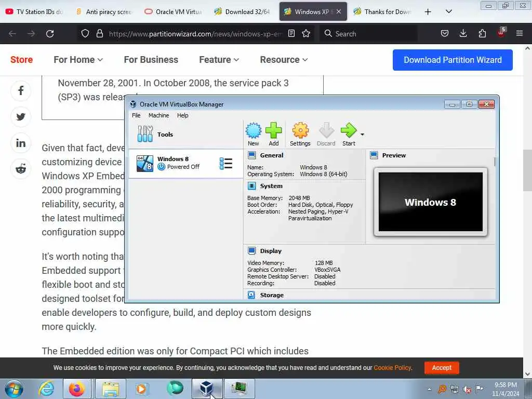Expand the Feature dropdown
The width and height of the screenshot is (532, 399).
pyautogui.click(x=219, y=60)
